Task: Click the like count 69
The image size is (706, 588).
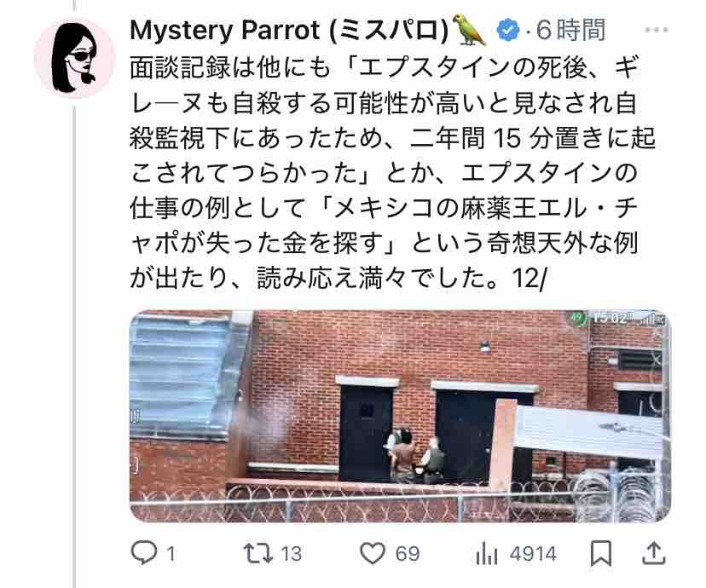Action: coord(408,554)
